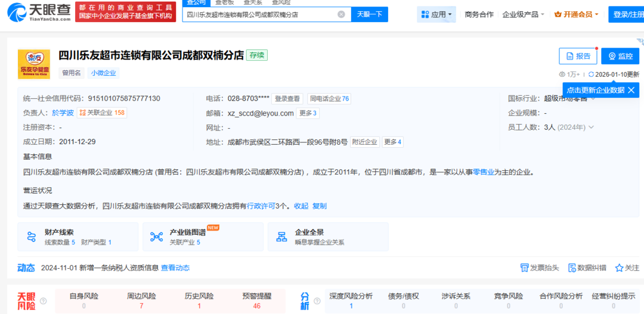
Task: Click the 天眼一下 search button
Action: pyautogui.click(x=370, y=14)
